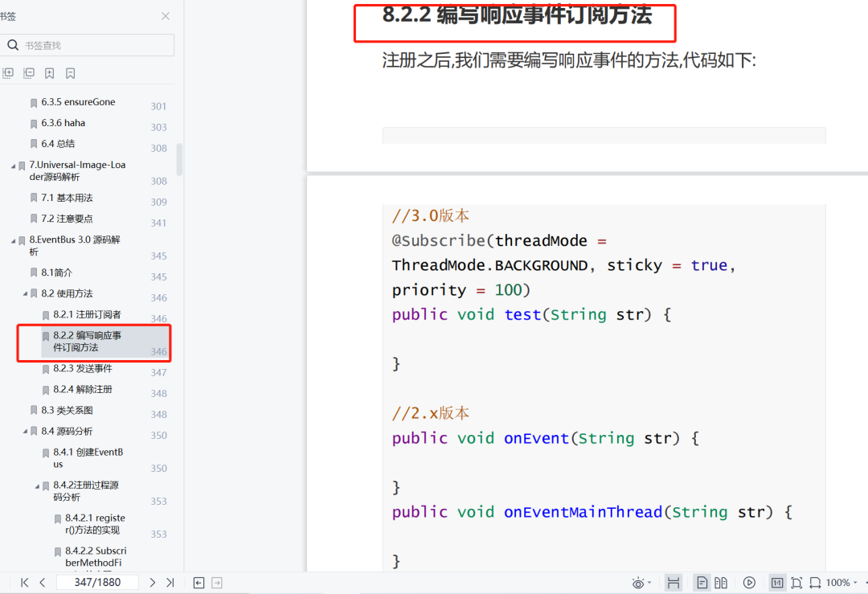Viewport: 868px width, 594px height.
Task: Go to the next page
Action: click(x=152, y=583)
